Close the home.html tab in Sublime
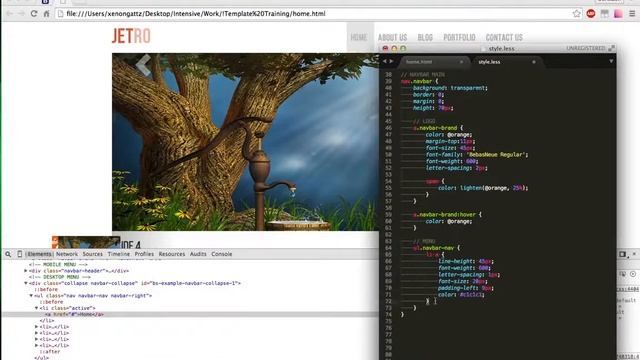This screenshot has height=360, width=640. (x=461, y=62)
